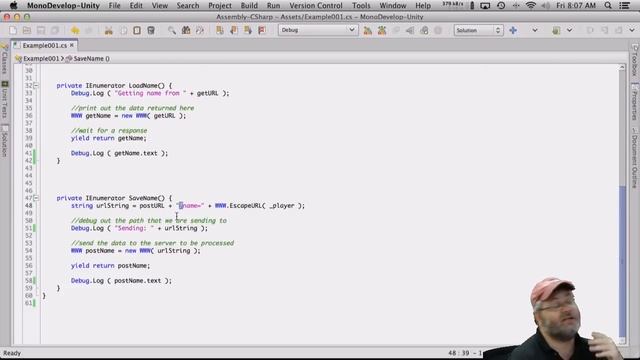Image resolution: width=640 pixels, height=360 pixels.
Task: Go to previous bookmark icon
Action: pos(234,30)
